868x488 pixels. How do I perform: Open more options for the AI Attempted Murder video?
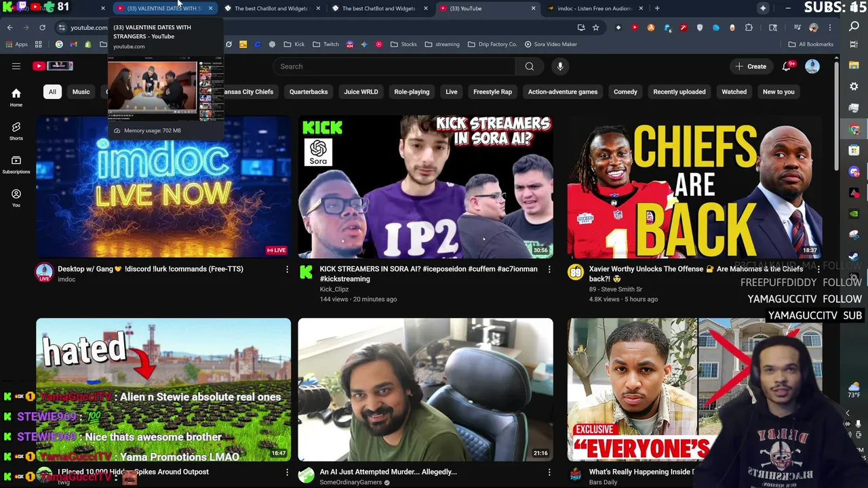tap(549, 472)
